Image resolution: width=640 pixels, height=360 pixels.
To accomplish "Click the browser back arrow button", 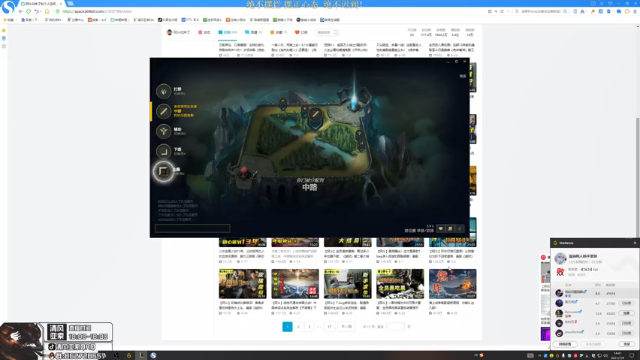I will pyautogui.click(x=20, y=11).
